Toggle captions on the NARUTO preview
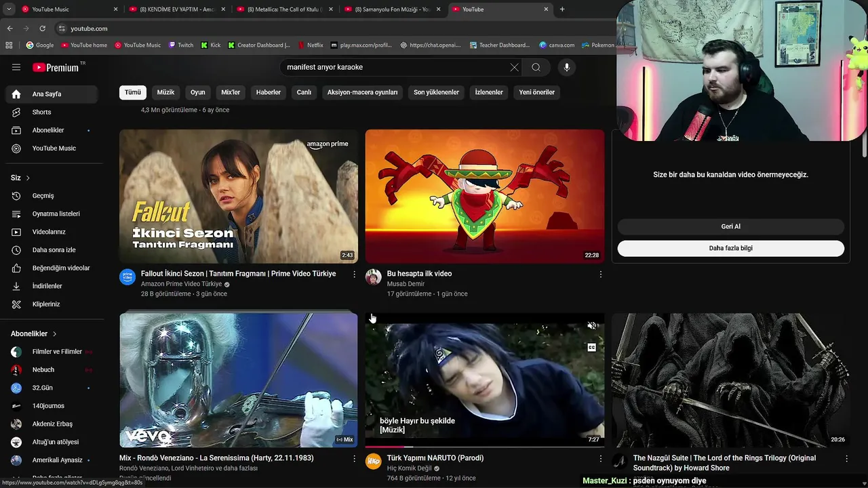868x488 pixels. coord(591,347)
